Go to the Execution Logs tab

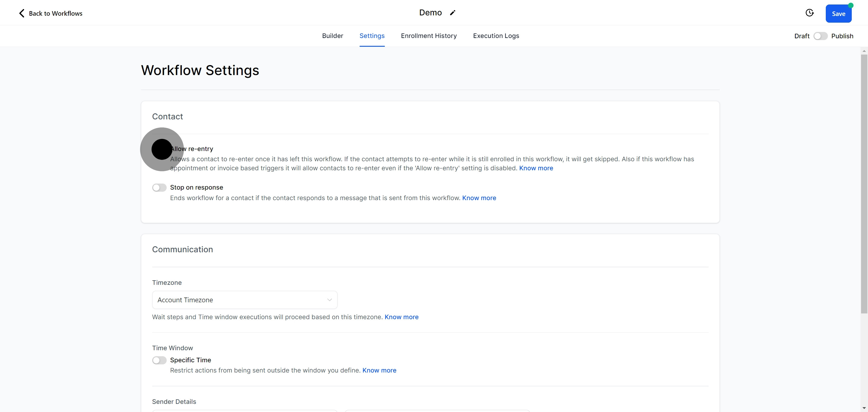(x=496, y=36)
